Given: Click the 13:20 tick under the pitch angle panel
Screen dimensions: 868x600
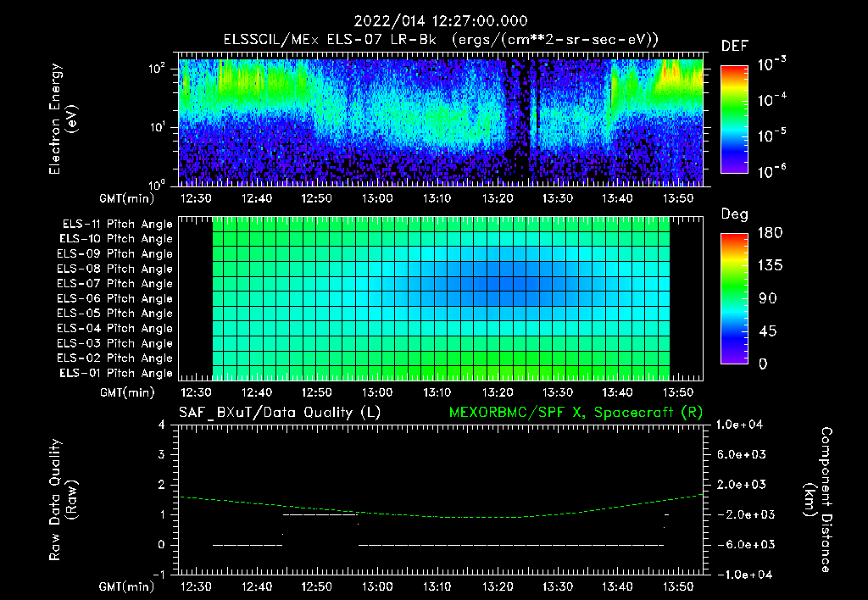Looking at the screenshot, I should [x=497, y=392].
